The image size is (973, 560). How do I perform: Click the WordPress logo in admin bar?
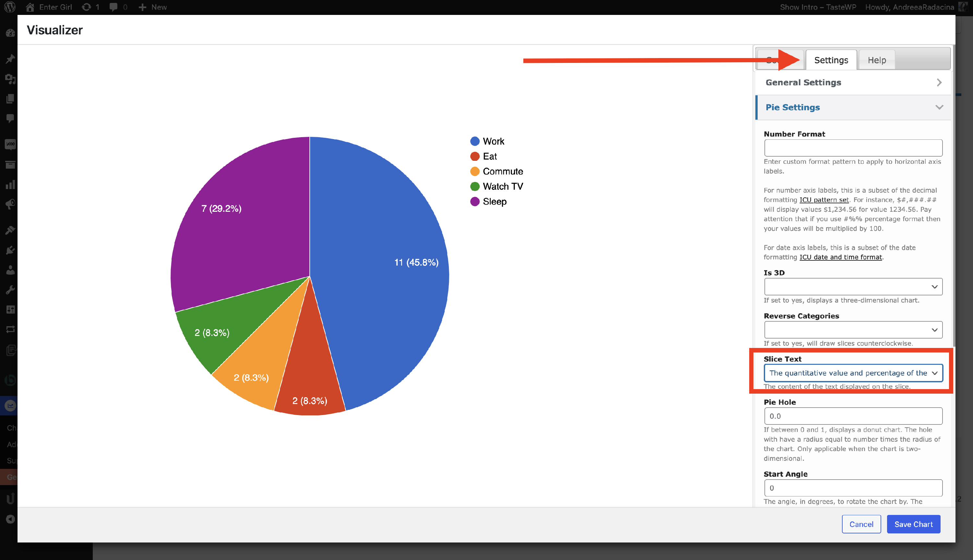coord(9,7)
